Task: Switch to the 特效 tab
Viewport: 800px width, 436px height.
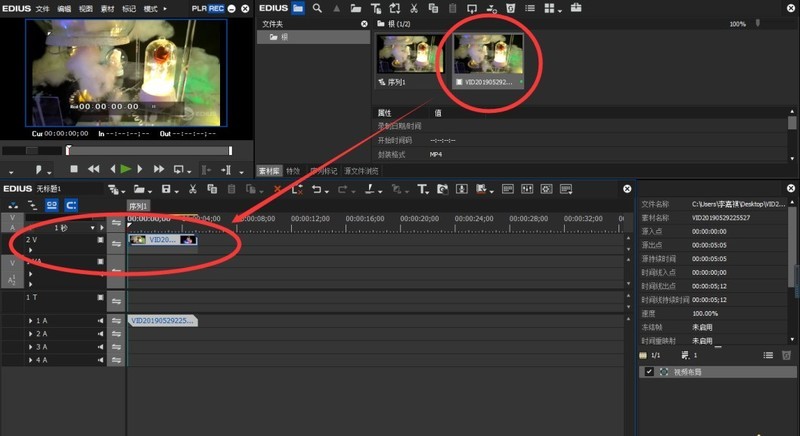Action: [x=293, y=171]
